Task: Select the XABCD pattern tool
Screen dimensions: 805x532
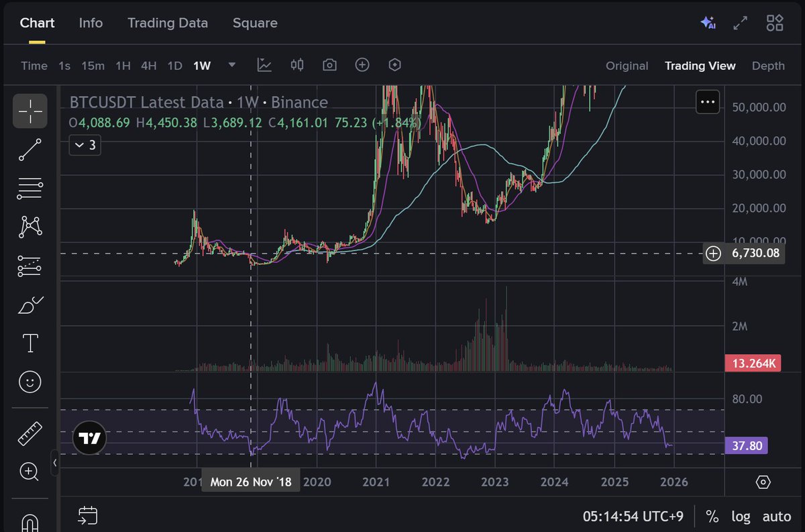Action: pyautogui.click(x=30, y=227)
